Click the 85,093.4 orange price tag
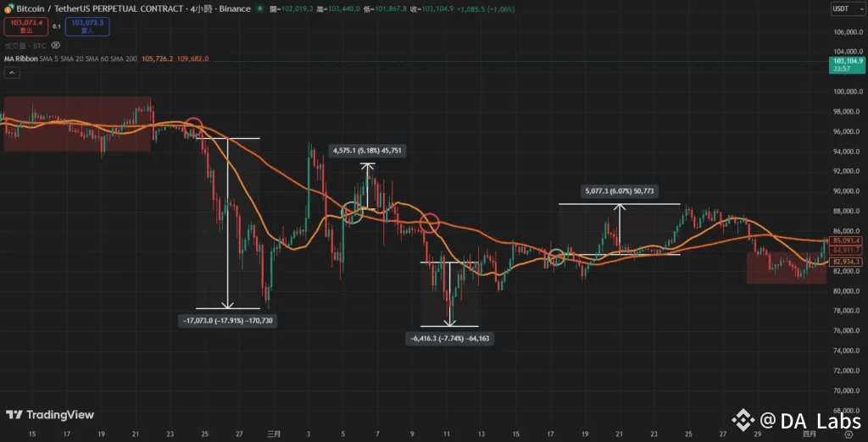The image size is (868, 442). pyautogui.click(x=844, y=241)
